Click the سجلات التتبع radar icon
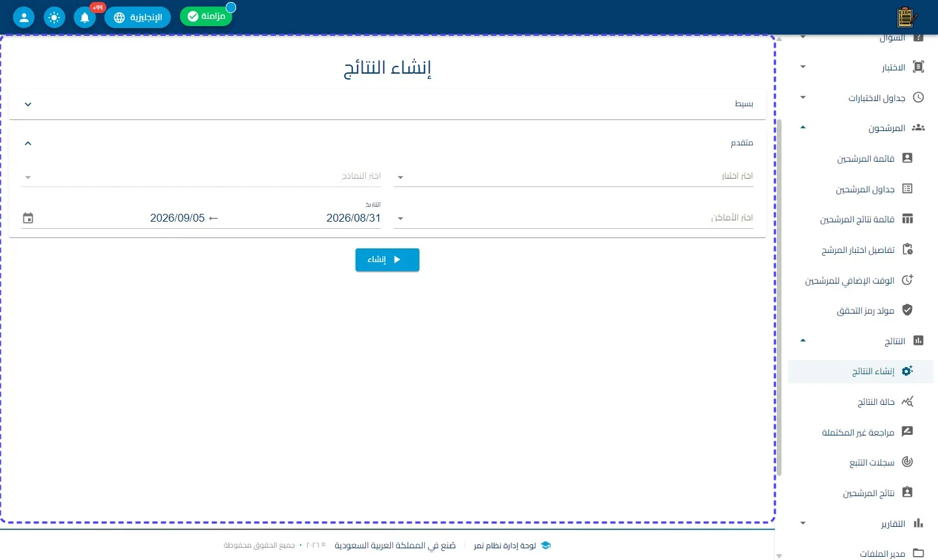Viewport: 938px width, 560px height. point(907,462)
